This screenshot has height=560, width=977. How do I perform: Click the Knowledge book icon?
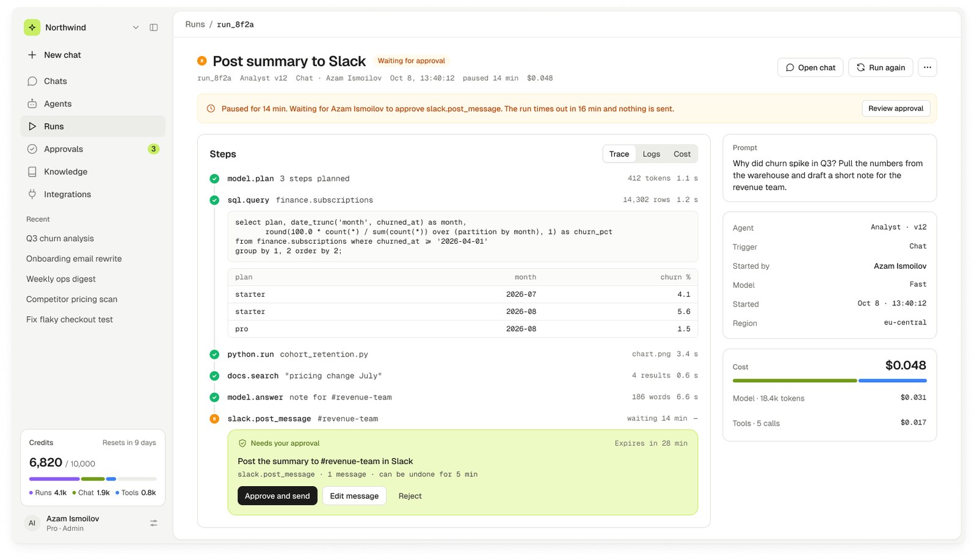point(32,172)
